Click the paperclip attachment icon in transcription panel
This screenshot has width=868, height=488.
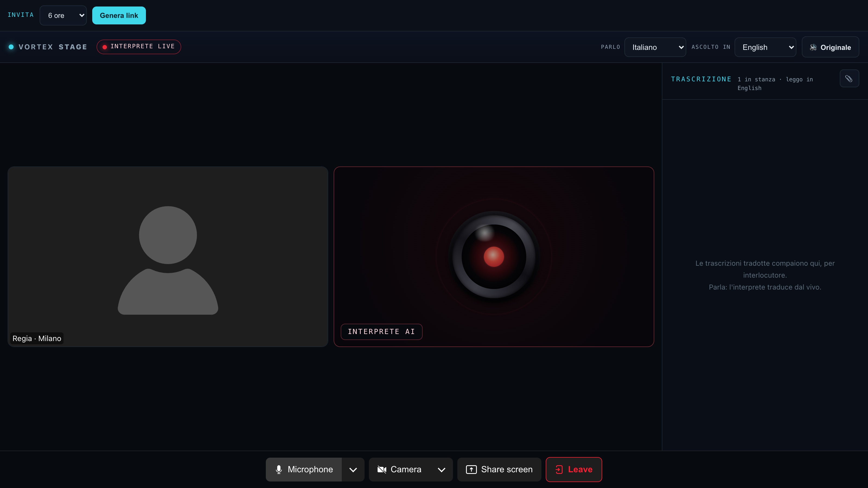coord(849,79)
